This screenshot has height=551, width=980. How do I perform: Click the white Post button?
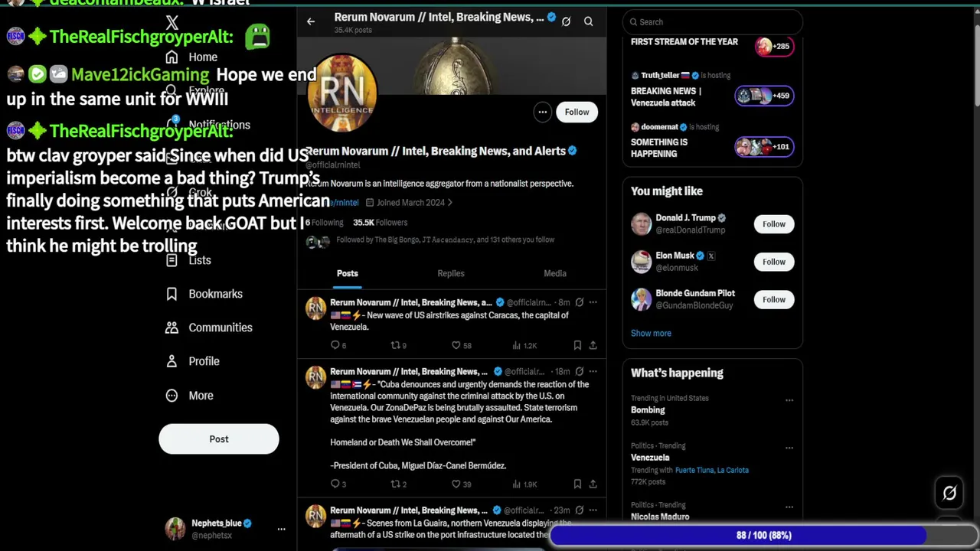[x=219, y=439]
